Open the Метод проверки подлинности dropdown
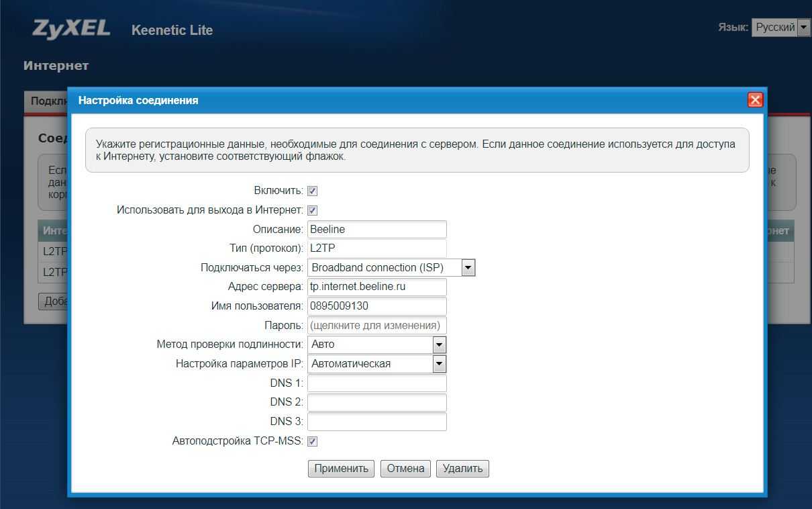 click(377, 344)
